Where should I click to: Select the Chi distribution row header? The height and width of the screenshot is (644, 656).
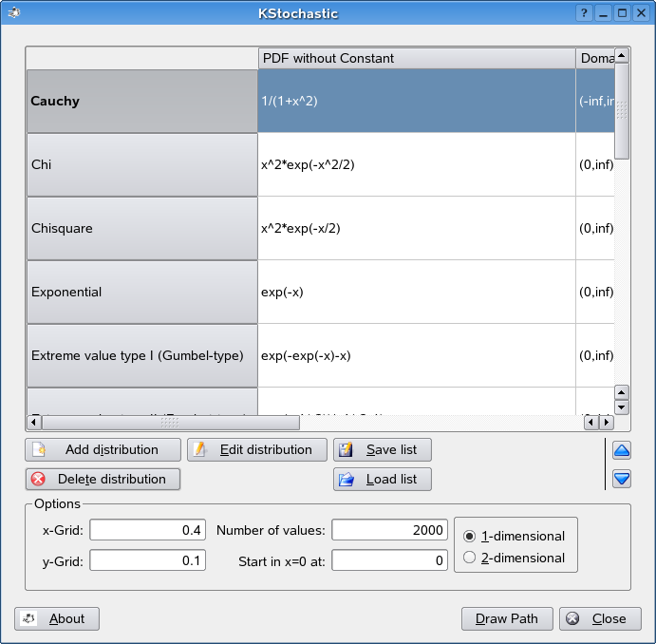pyautogui.click(x=141, y=164)
